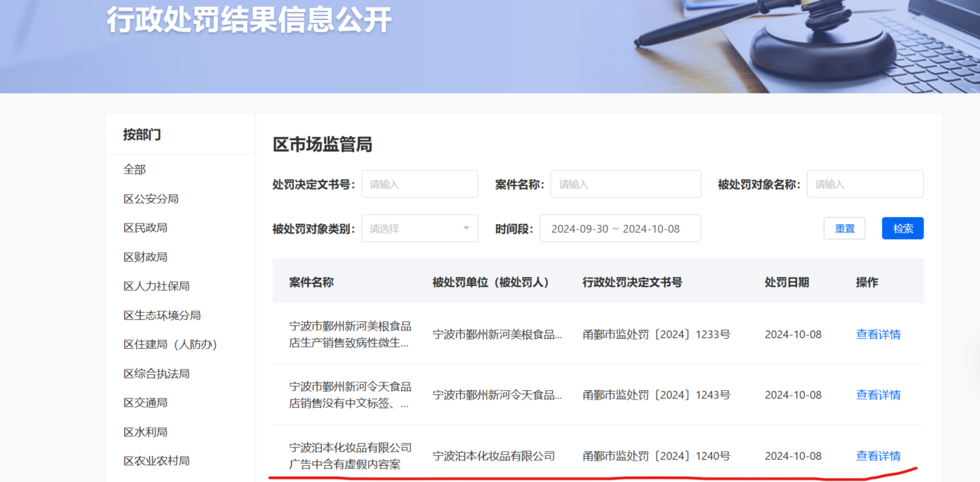Image resolution: width=980 pixels, height=482 pixels.
Task: Click case name 宁波市鄞州新河美根食品店生产销售致病性微生…
Action: point(350,334)
